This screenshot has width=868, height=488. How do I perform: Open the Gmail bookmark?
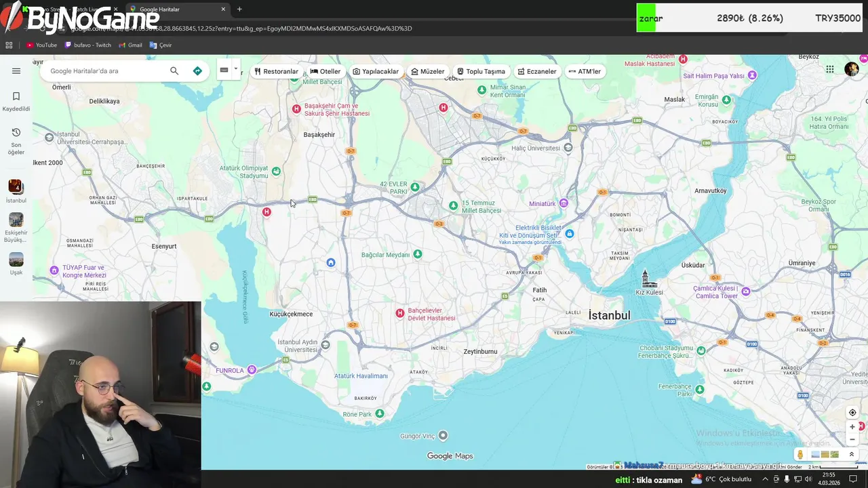[130, 45]
